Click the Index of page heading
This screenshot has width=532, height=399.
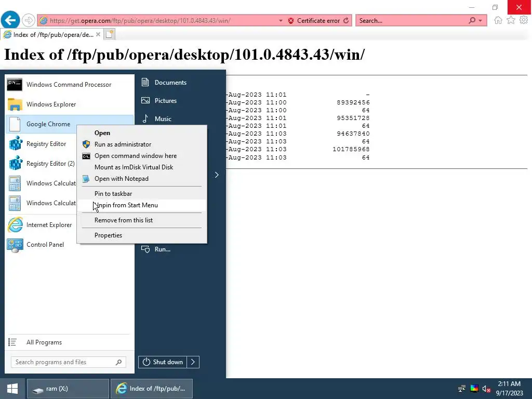[184, 54]
